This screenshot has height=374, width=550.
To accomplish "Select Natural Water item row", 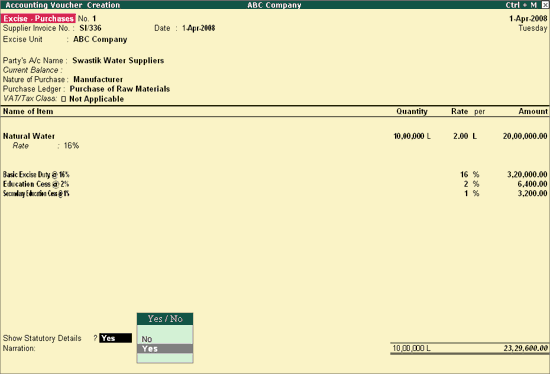I will point(275,136).
